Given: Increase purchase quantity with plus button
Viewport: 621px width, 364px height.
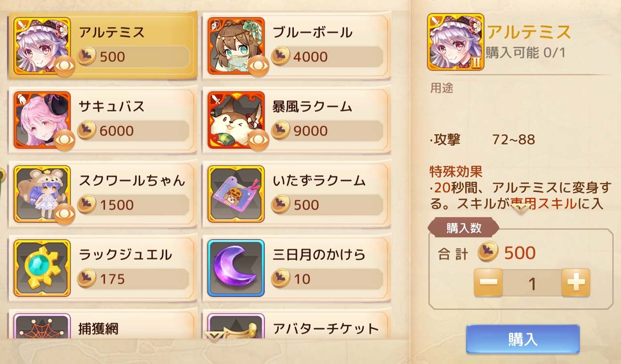Looking at the screenshot, I should click(576, 283).
